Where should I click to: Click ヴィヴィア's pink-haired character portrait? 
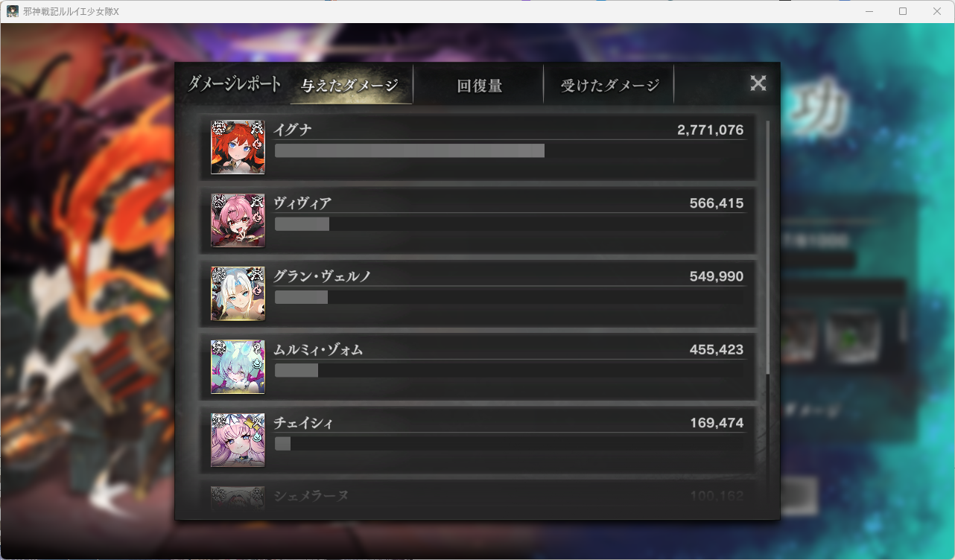coord(238,220)
